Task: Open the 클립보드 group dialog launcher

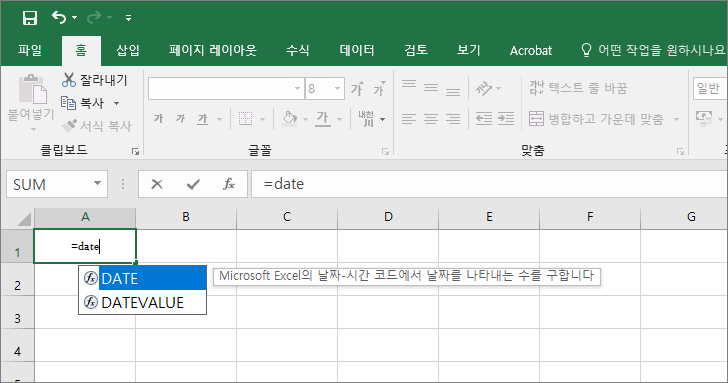Action: 135,151
